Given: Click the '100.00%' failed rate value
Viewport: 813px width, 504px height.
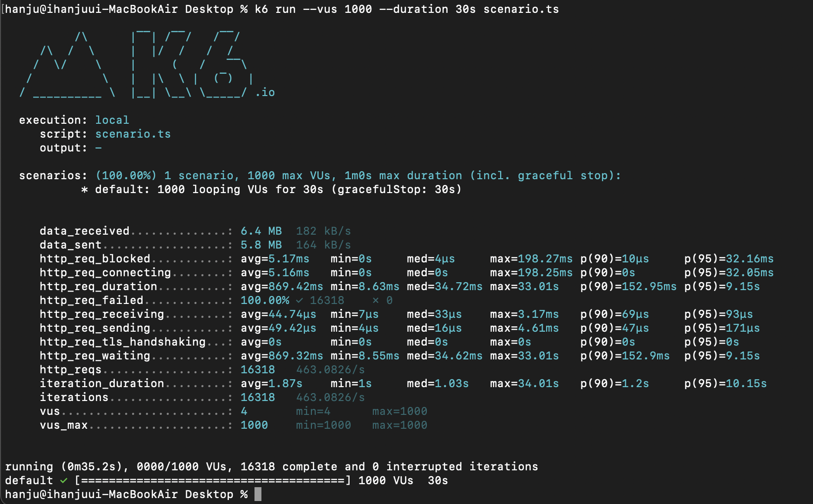Looking at the screenshot, I should pos(265,301).
